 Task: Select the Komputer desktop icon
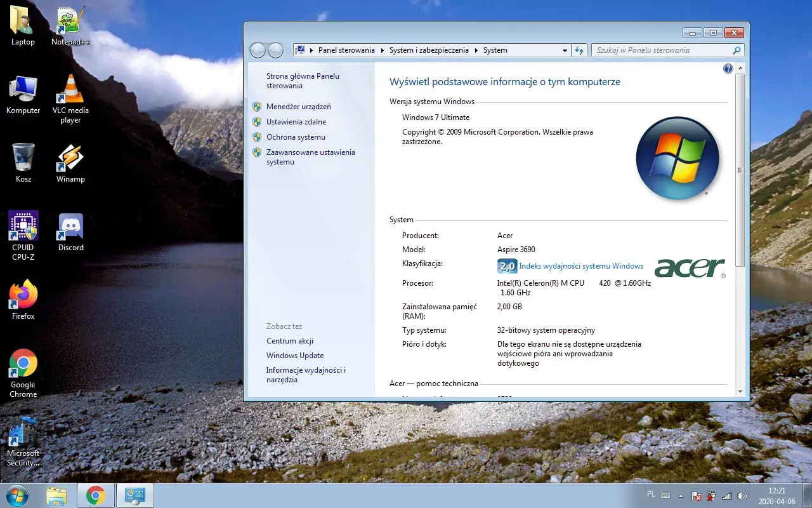[23, 94]
